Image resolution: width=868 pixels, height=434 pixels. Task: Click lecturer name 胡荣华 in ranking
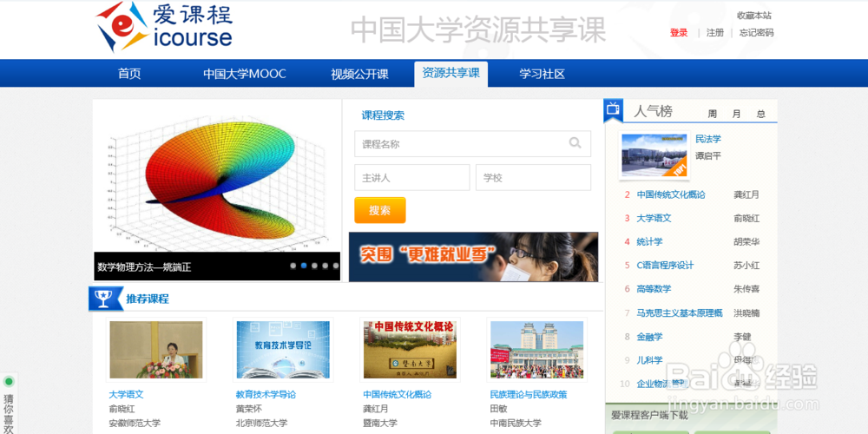pos(746,242)
